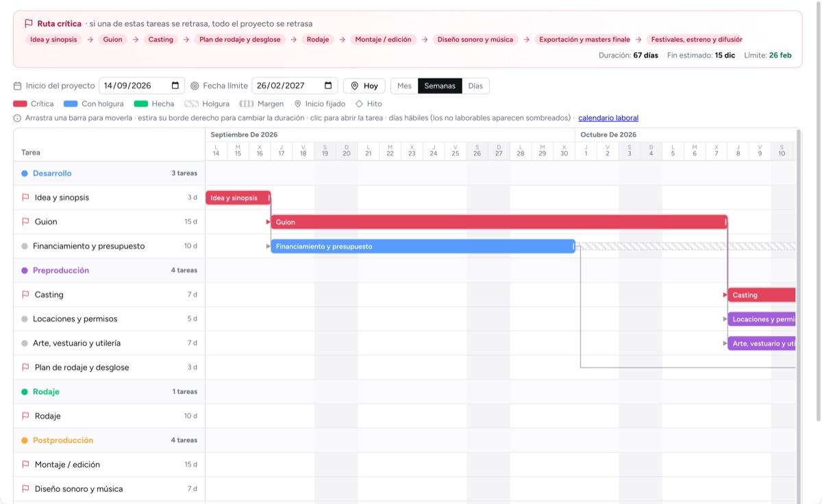Click the red Crítica legend swatch
Viewport: 822px width, 504px height.
coord(20,104)
